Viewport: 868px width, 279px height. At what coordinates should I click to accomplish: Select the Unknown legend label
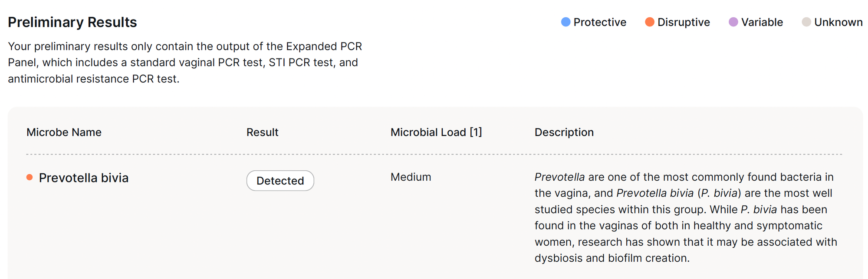click(838, 22)
